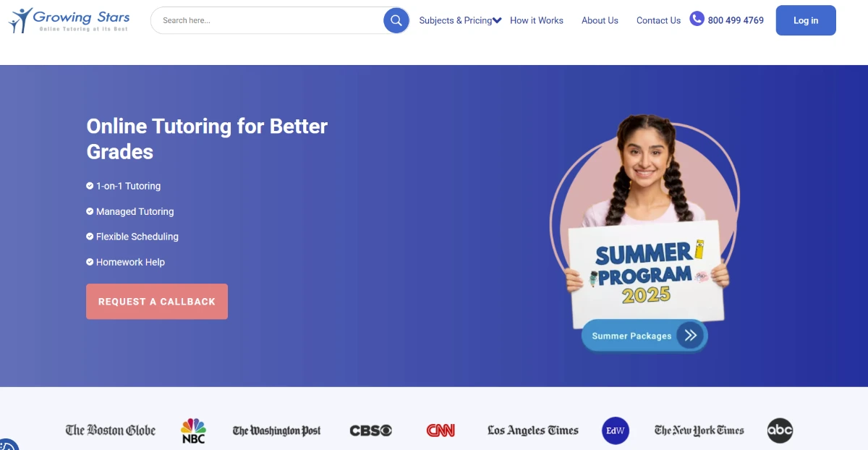Open the How it Works menu item
The height and width of the screenshot is (450, 868).
pyautogui.click(x=537, y=20)
